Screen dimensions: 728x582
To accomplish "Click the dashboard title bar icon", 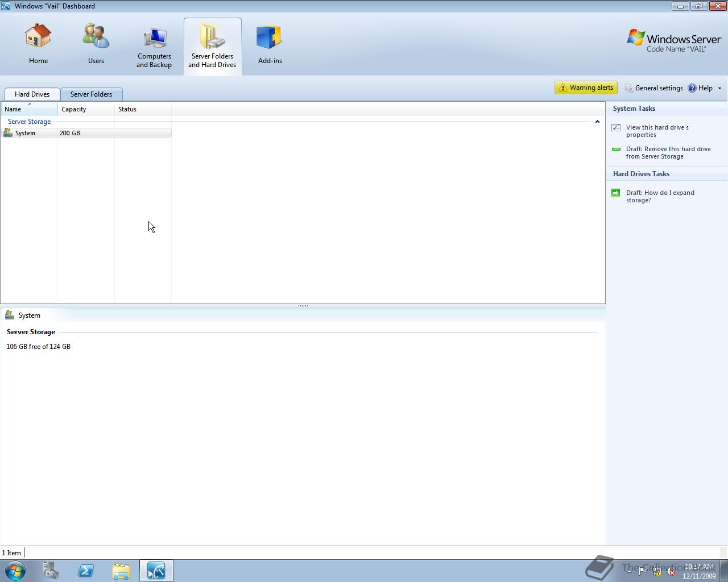I will point(6,6).
